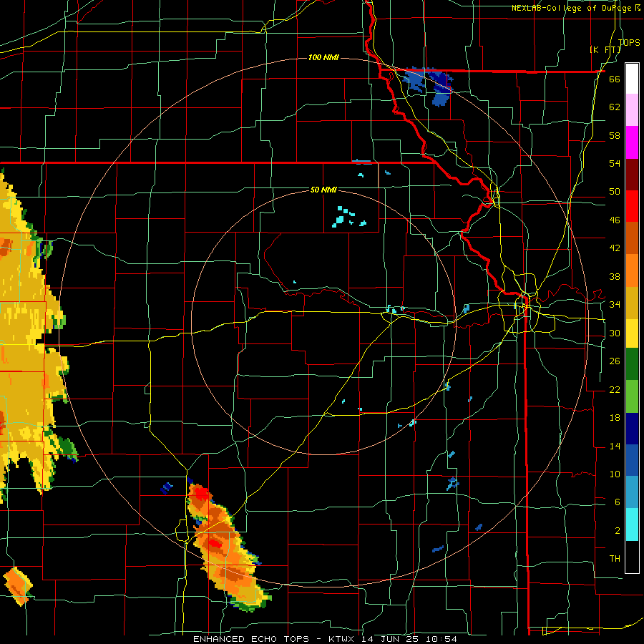Click the black TH legend swatch

coord(632,557)
